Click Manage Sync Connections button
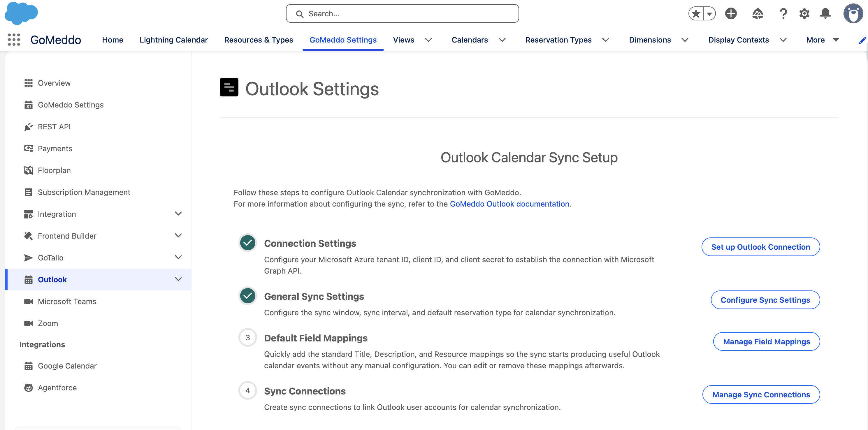Screen dimensions: 868x430 761,394
